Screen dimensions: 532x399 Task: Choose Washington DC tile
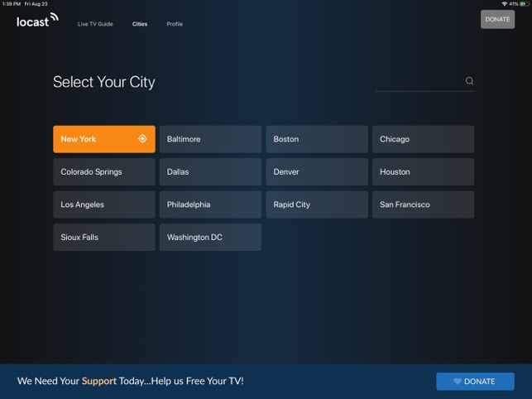coord(210,237)
